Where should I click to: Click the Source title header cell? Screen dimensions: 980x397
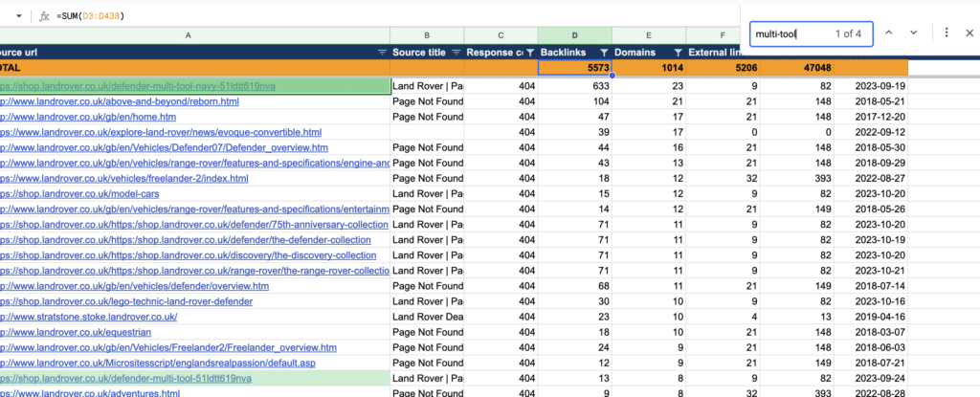pyautogui.click(x=427, y=53)
